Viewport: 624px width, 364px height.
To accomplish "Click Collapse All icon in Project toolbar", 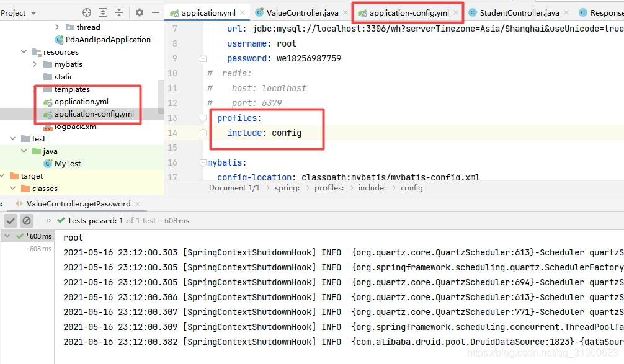I will pos(119,12).
